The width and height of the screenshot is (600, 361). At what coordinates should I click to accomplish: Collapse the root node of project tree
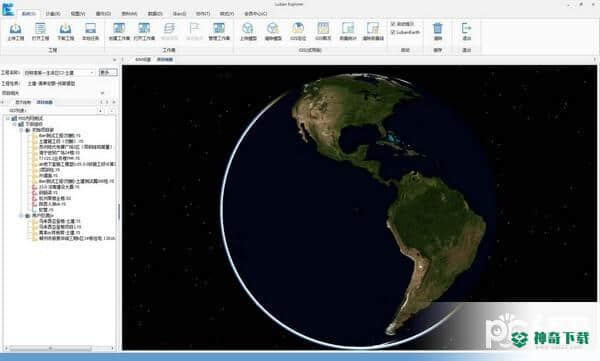click(8, 118)
